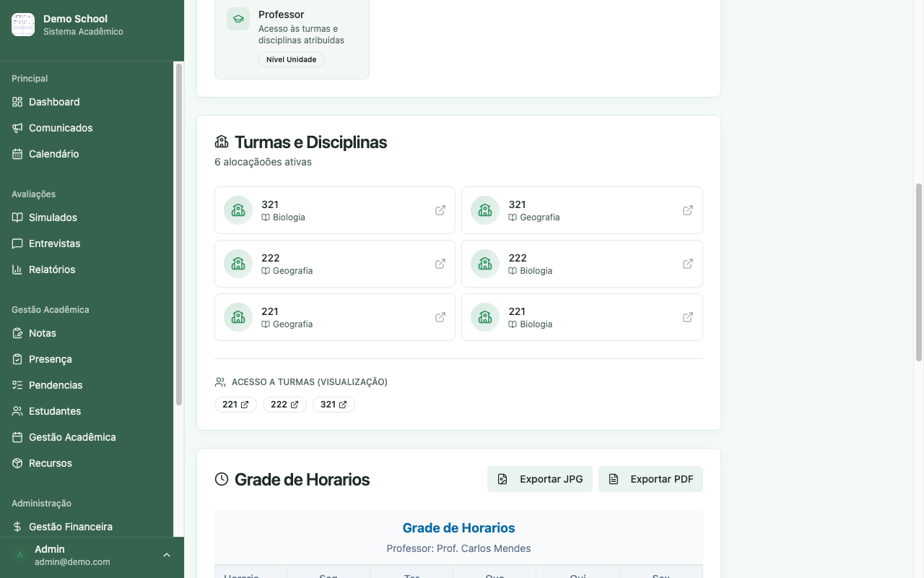The image size is (924, 578).
Task: Click the admin@demo.com email text
Action: 72,561
